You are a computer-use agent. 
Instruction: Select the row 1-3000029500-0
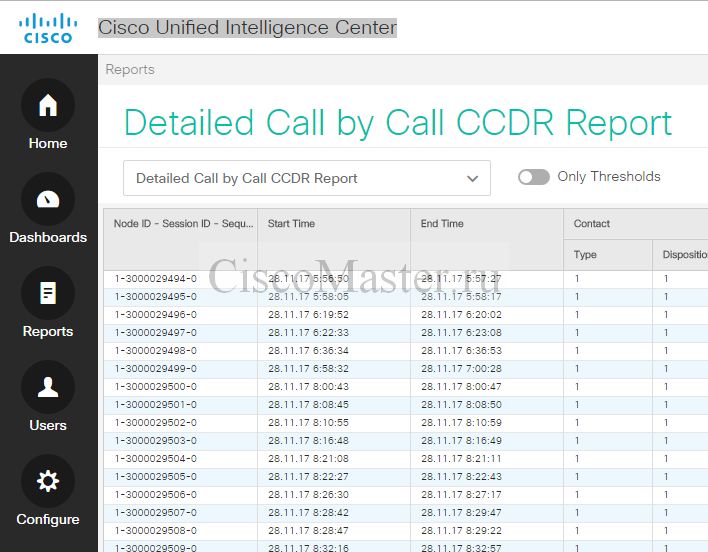tap(405, 387)
